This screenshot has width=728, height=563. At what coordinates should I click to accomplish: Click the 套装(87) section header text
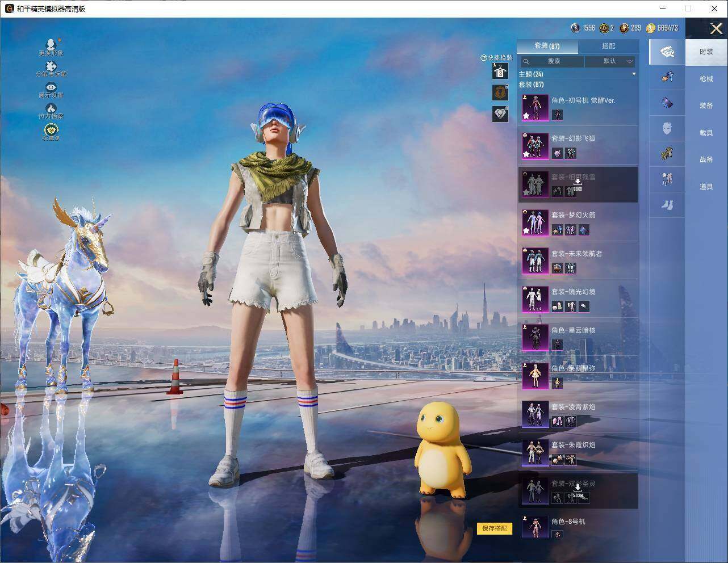coord(532,85)
